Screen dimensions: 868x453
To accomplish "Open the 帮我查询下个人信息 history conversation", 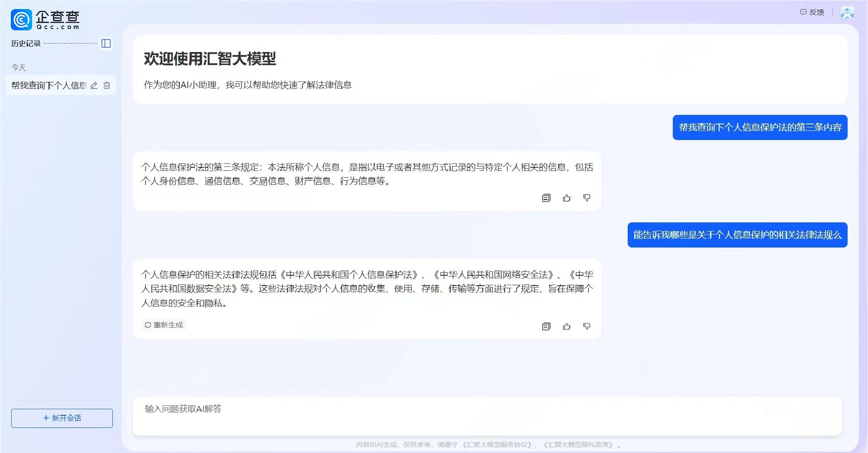I will (x=49, y=85).
